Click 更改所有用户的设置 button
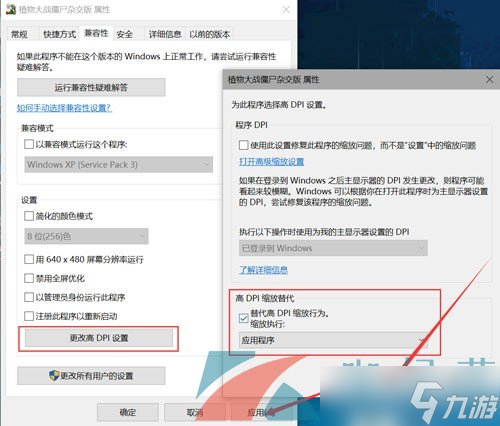The height and width of the screenshot is (426, 500). coord(91,376)
